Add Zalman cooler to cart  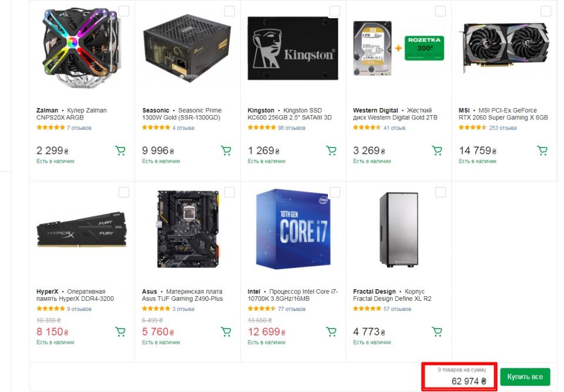(x=120, y=151)
